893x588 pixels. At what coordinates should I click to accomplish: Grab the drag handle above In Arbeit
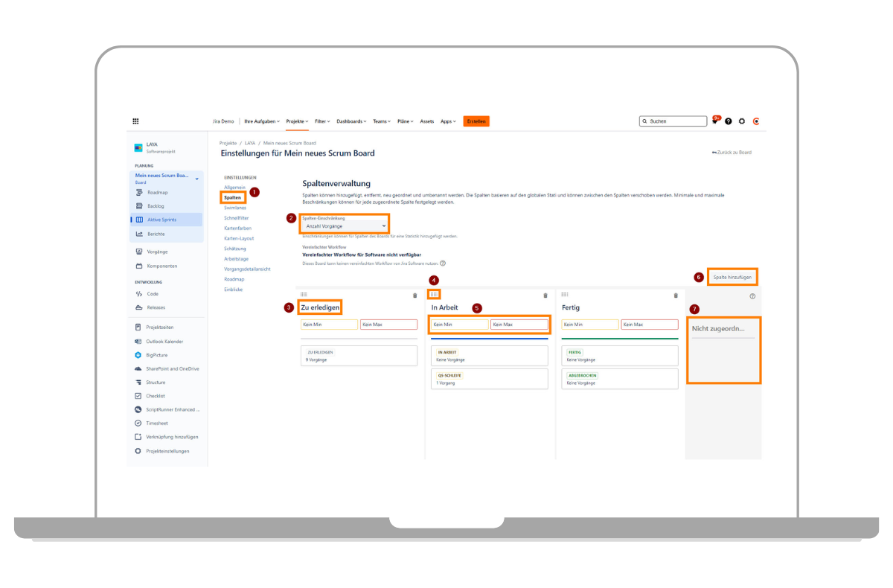(434, 295)
